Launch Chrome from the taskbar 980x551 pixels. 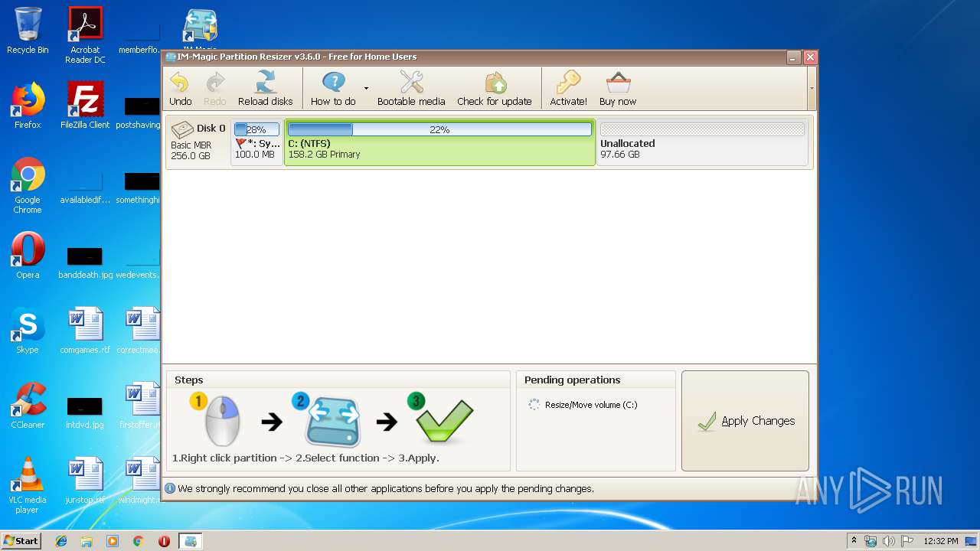(x=138, y=541)
